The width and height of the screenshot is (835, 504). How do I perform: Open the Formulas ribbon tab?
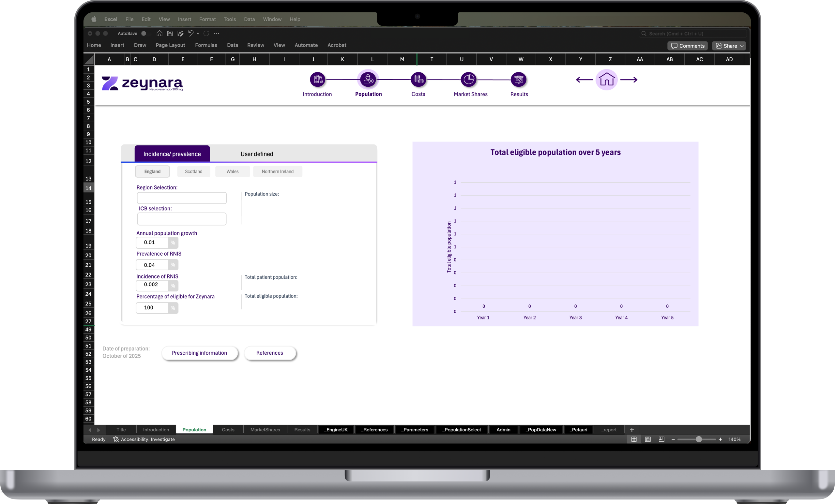[206, 45]
